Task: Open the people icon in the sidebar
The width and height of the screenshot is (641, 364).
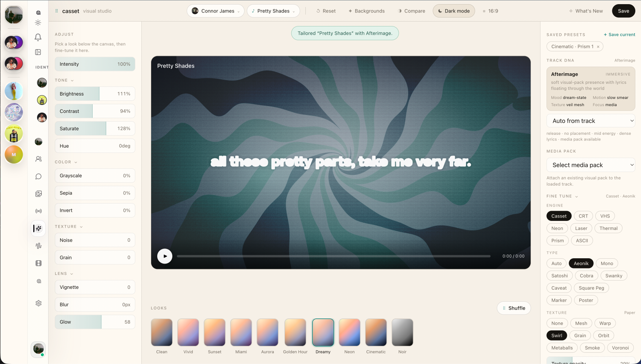Action: coord(39,159)
